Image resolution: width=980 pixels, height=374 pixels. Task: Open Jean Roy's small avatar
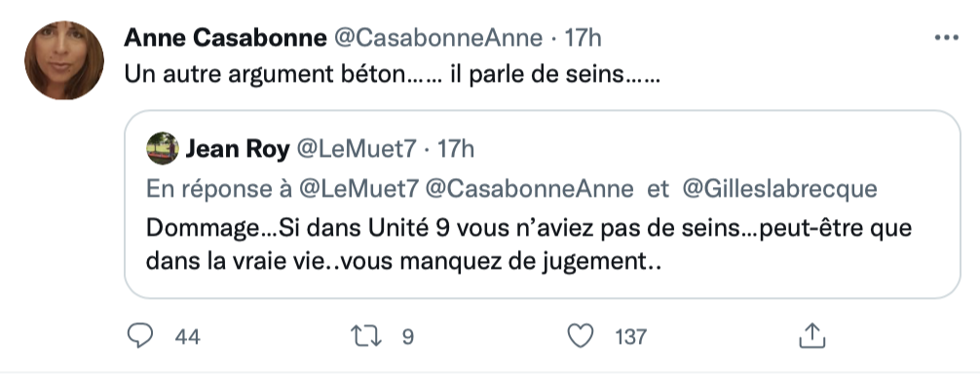pyautogui.click(x=163, y=149)
